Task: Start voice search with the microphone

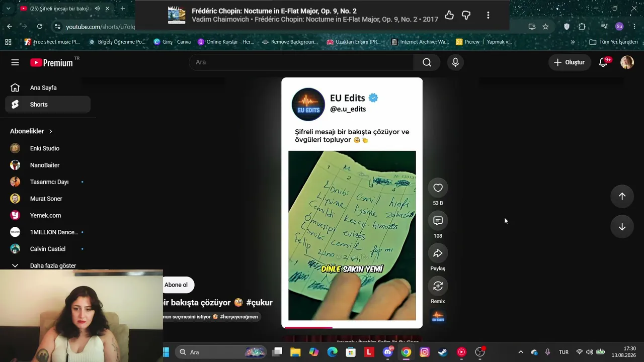Action: (455, 62)
